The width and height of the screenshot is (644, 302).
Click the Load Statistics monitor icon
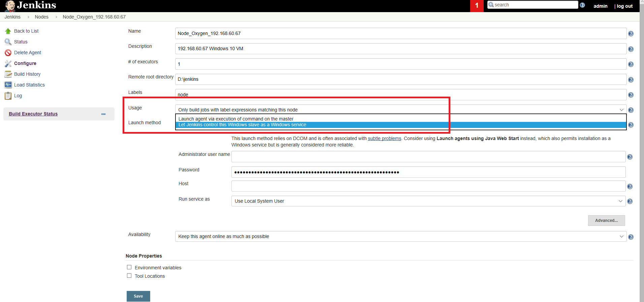point(8,85)
